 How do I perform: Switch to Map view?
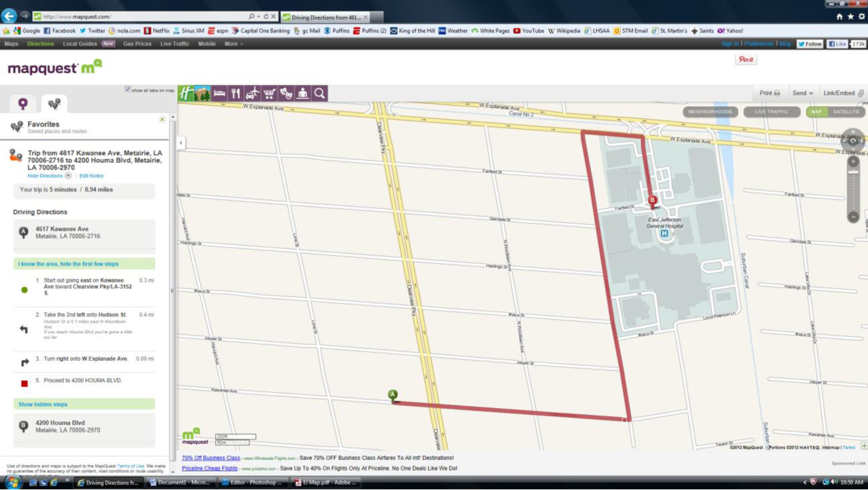click(x=816, y=111)
